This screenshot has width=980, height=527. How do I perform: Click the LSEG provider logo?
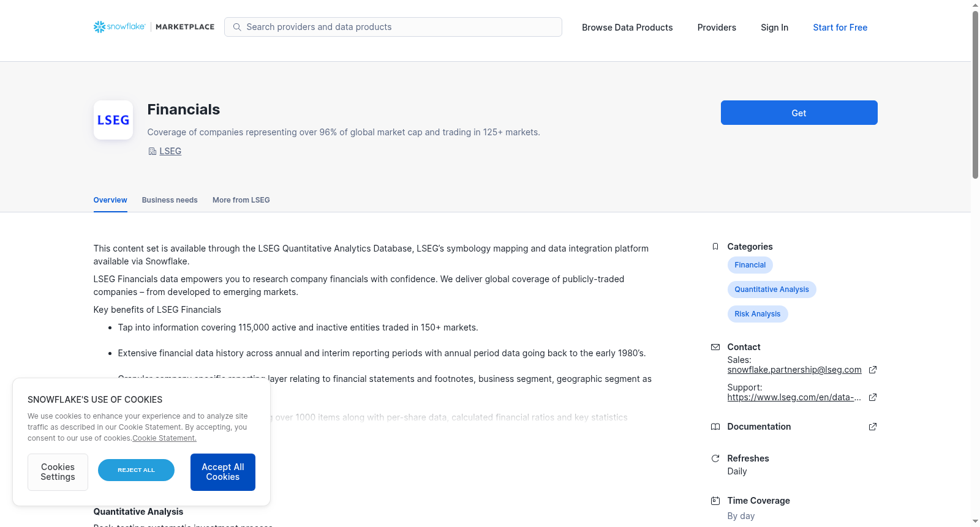(113, 120)
